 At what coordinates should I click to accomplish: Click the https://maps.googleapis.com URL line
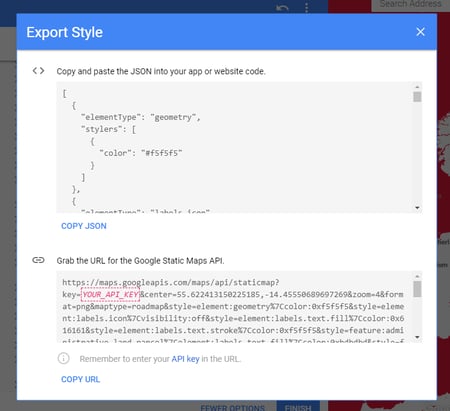click(x=171, y=283)
